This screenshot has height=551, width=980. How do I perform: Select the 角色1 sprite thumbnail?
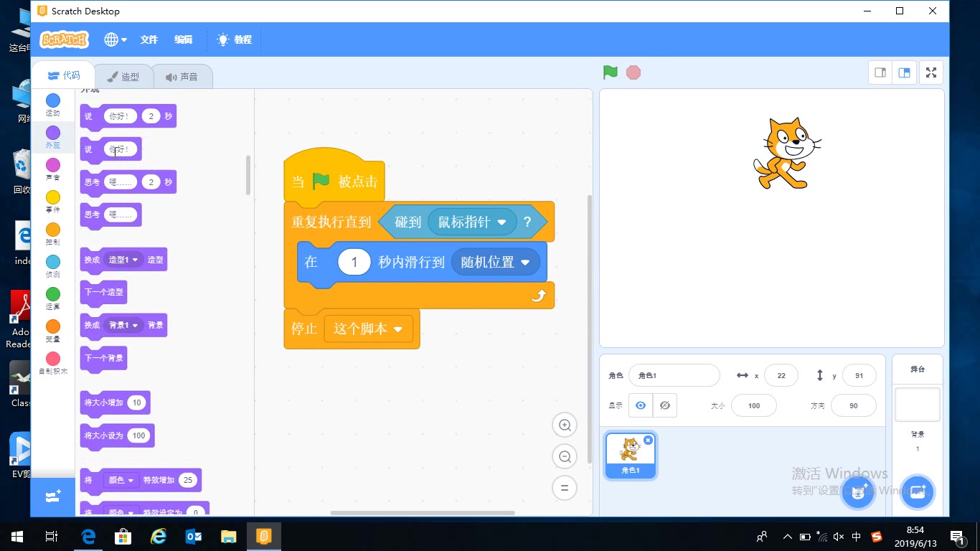tap(630, 453)
